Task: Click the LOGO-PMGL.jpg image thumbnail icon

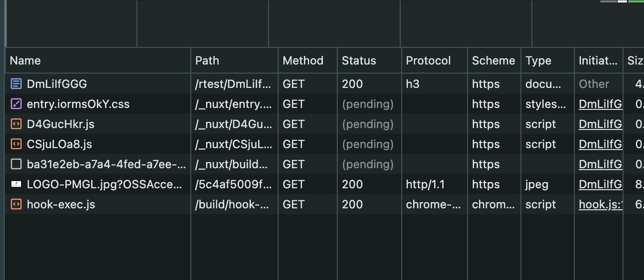Action: click(x=16, y=184)
